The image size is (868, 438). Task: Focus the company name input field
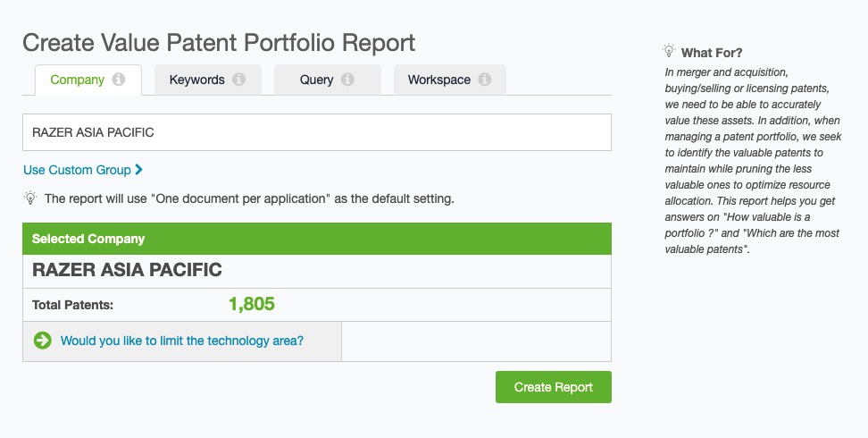[316, 132]
